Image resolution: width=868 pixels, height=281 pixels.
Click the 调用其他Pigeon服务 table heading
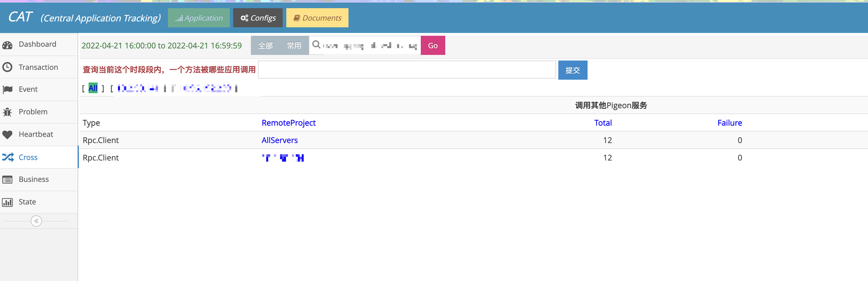611,105
